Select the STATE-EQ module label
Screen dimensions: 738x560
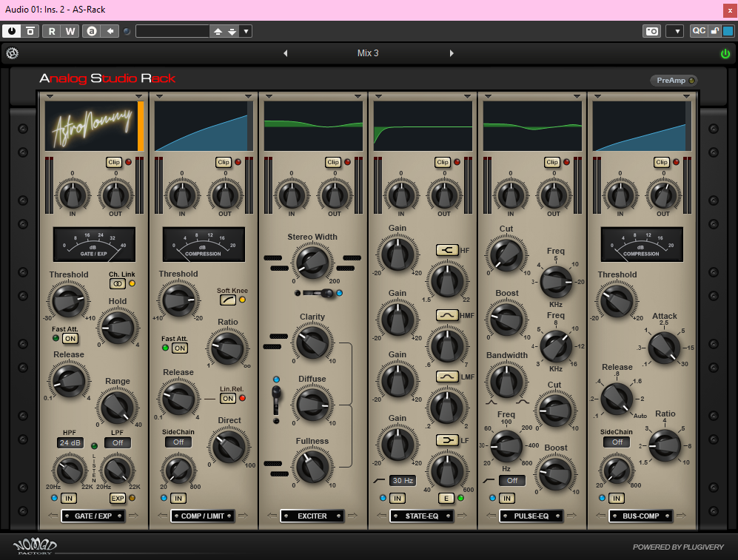[x=422, y=516]
